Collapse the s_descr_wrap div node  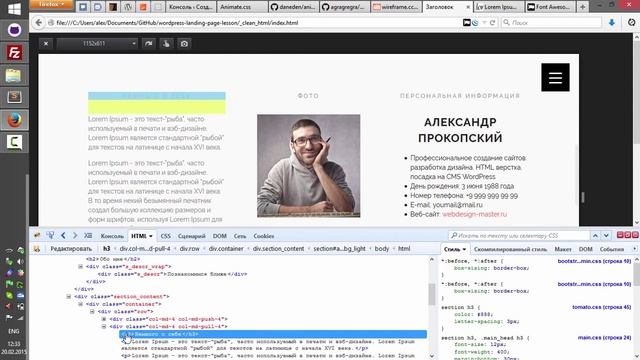tap(80, 267)
